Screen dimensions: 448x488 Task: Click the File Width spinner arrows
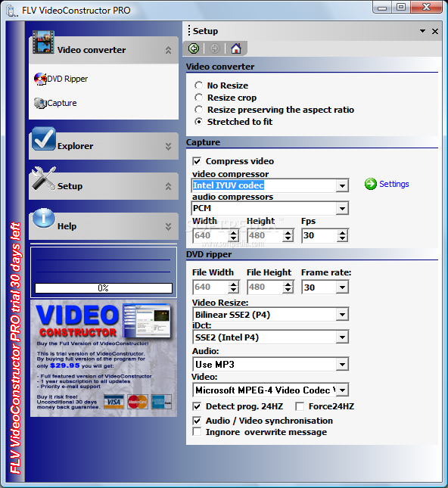click(x=234, y=287)
